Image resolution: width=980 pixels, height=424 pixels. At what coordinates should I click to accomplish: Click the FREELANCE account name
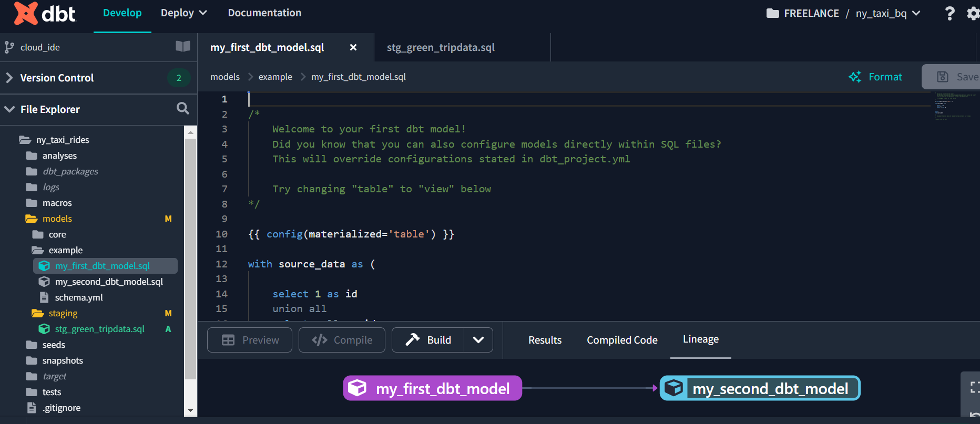point(811,13)
